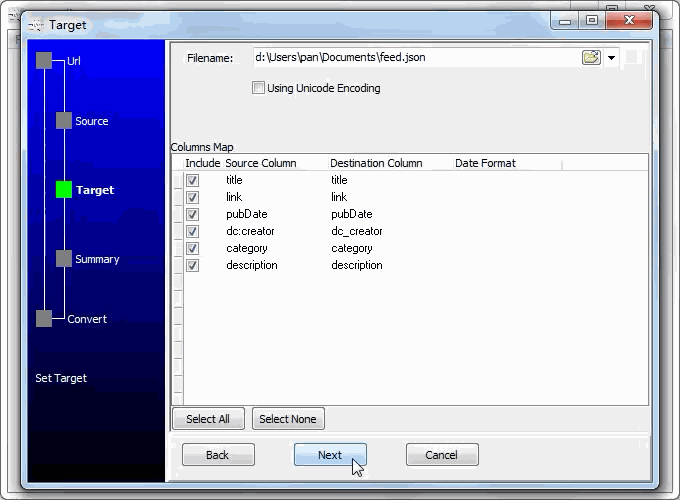
Task: Click the browse folder icon beside Filename
Action: pyautogui.click(x=591, y=58)
